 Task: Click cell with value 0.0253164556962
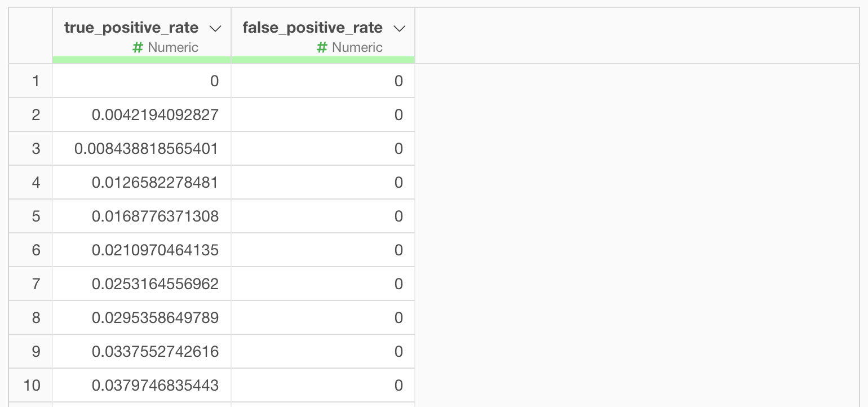(141, 284)
